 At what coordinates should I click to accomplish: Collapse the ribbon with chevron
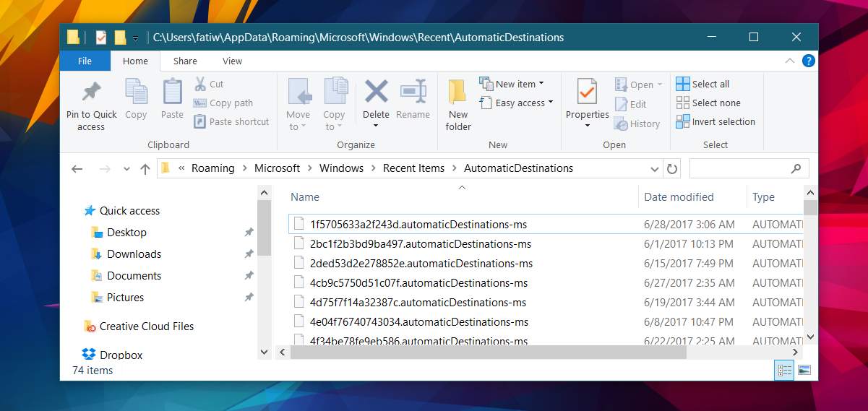coord(791,61)
